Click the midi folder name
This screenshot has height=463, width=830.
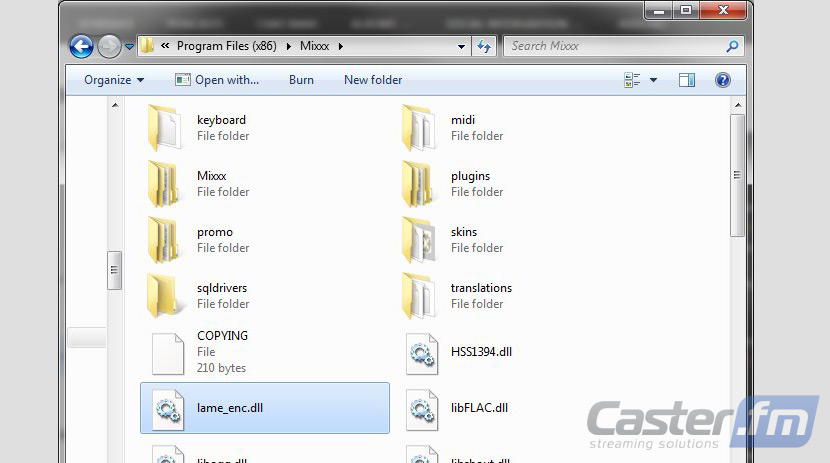pyautogui.click(x=463, y=120)
